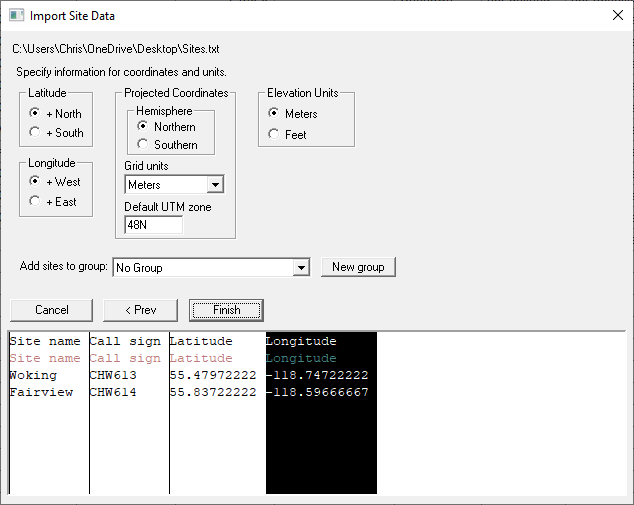
Task: Click the Default UTM zone field
Action: pyautogui.click(x=153, y=226)
